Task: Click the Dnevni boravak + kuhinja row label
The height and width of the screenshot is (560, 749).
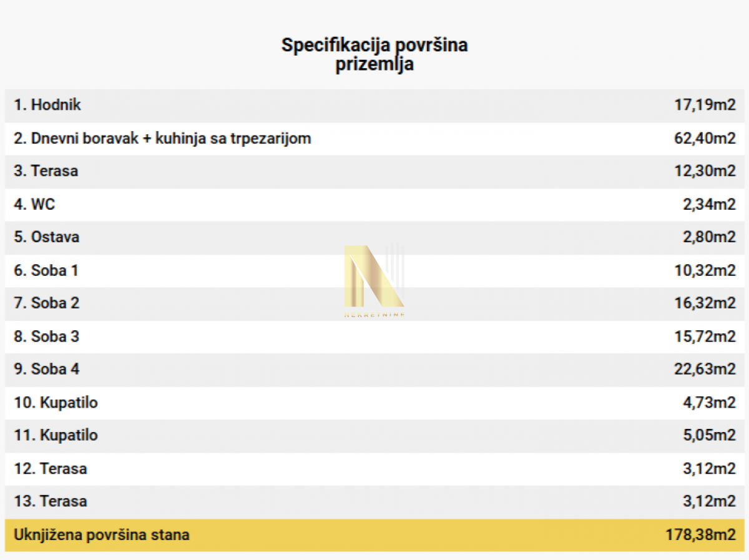Action: pos(162,138)
